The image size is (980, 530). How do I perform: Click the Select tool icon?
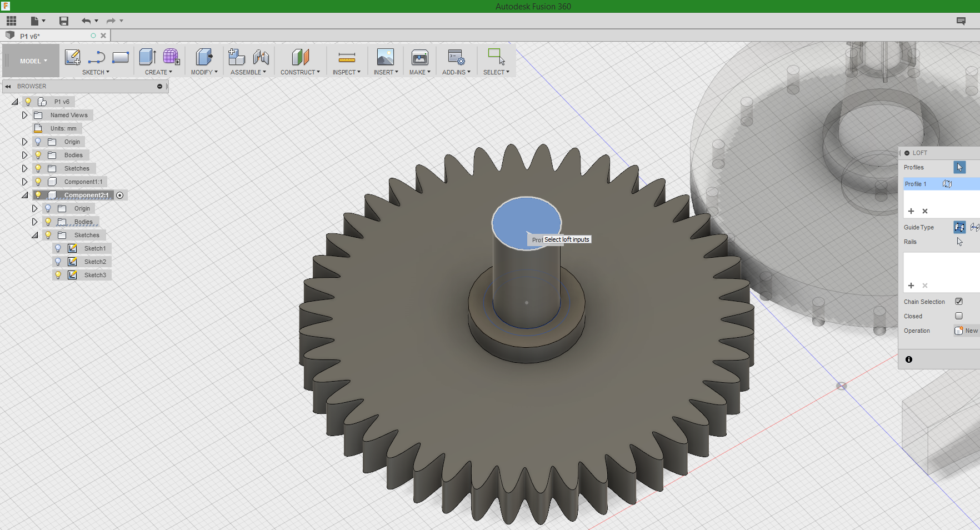click(x=496, y=57)
